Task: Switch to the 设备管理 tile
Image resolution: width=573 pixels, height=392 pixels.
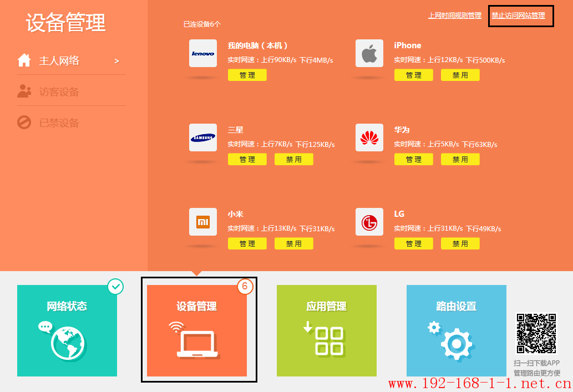Action: click(197, 330)
